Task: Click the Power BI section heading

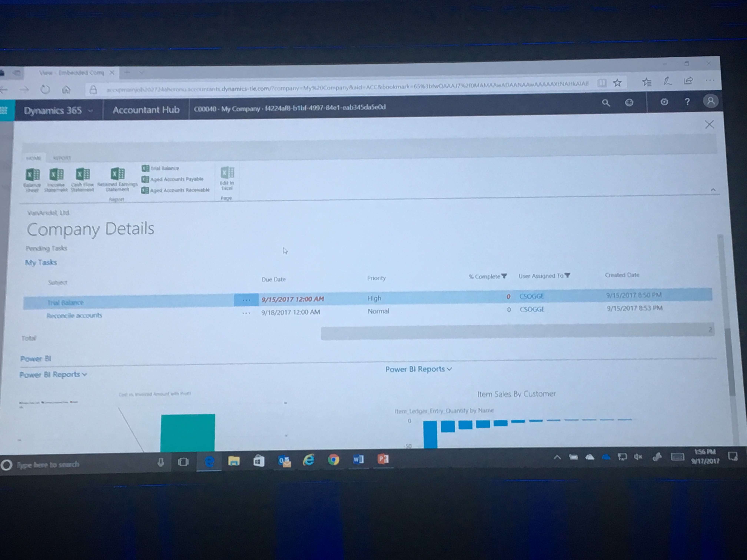Action: 35,359
